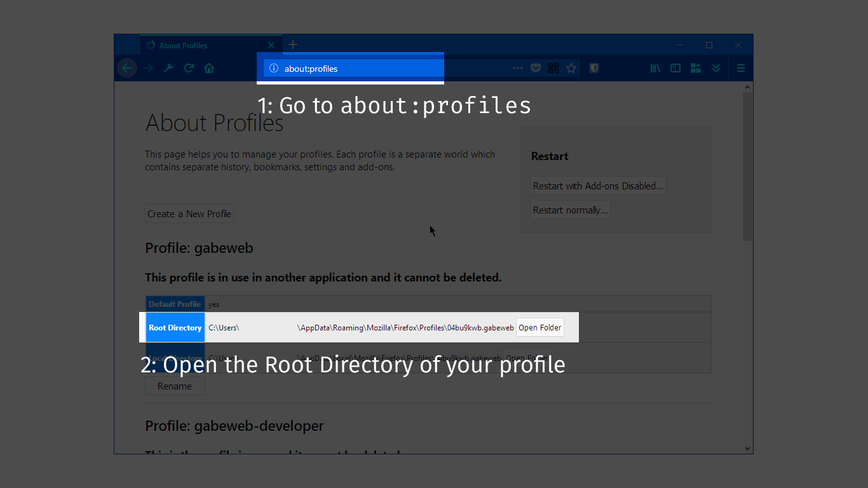Toggle the sidebar icon
Image resolution: width=868 pixels, height=488 pixels.
675,68
